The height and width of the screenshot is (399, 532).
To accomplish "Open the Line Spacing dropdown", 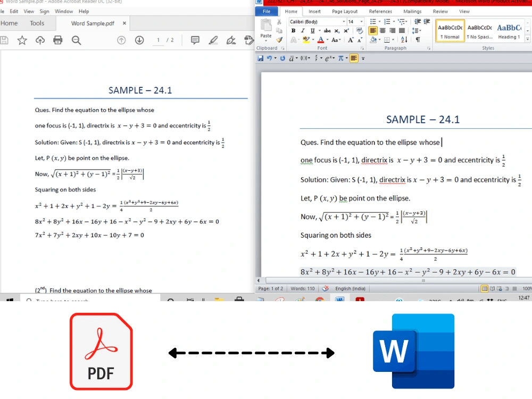I will tap(417, 31).
